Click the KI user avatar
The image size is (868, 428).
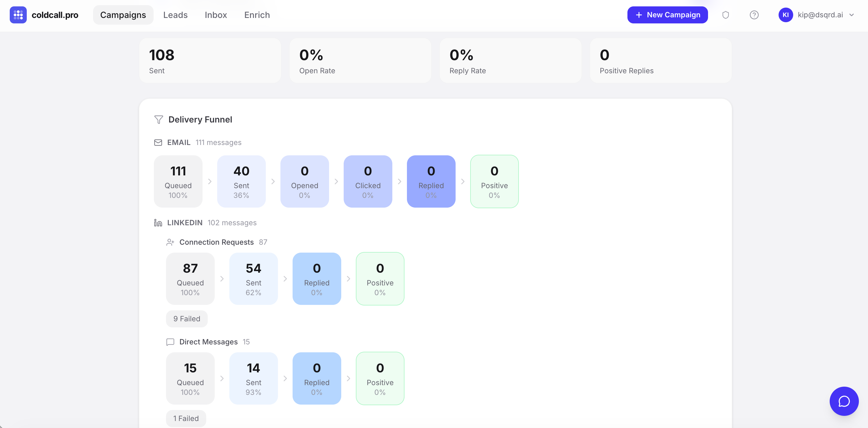tap(785, 15)
